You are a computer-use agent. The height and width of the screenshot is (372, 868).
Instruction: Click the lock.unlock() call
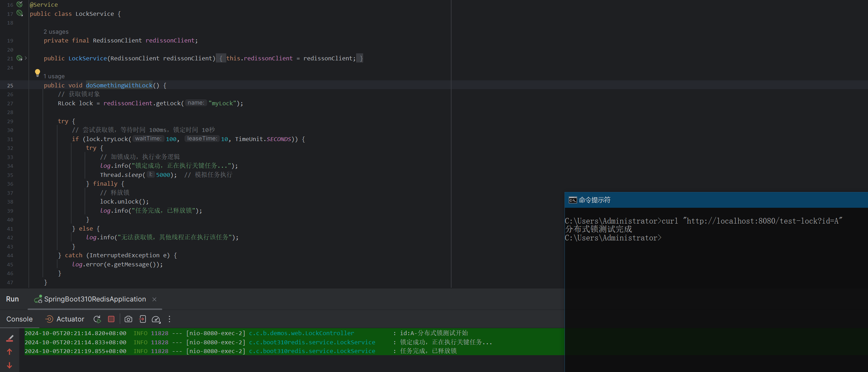point(124,201)
